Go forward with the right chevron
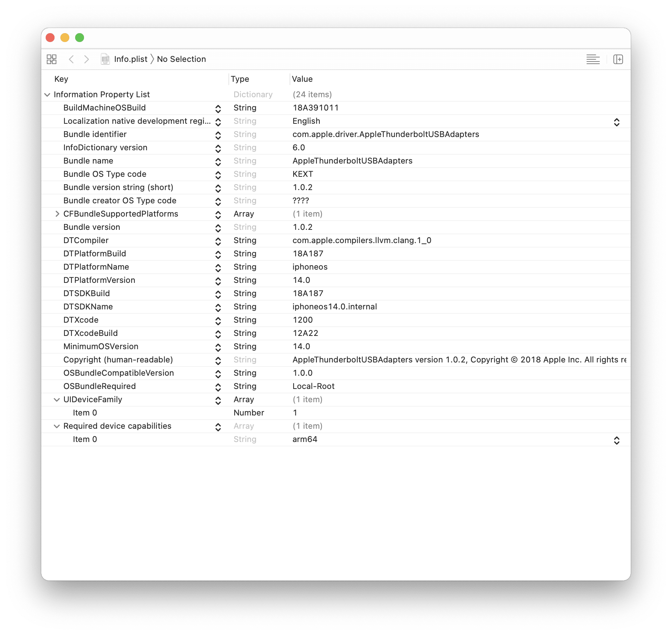The width and height of the screenshot is (672, 635). 87,59
